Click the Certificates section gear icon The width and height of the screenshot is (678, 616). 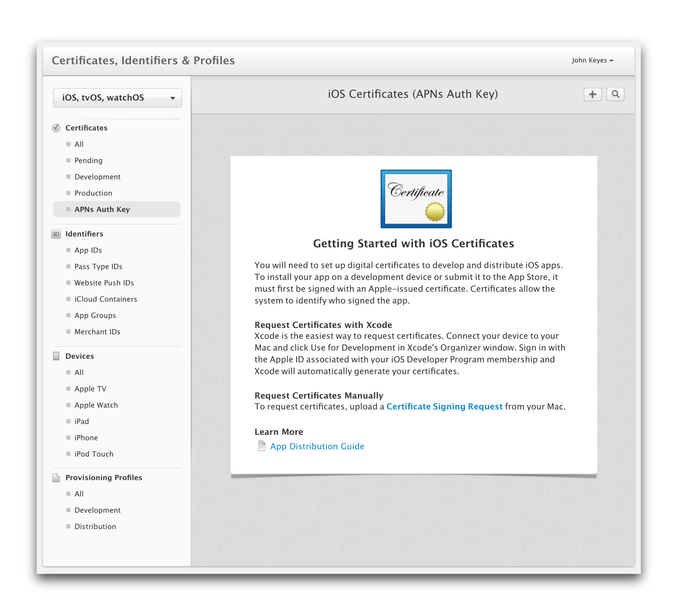pos(56,128)
